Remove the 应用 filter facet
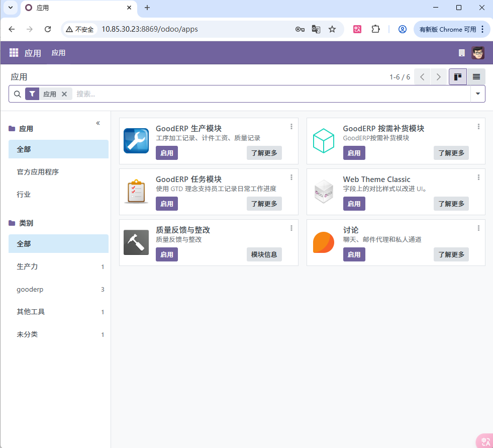The image size is (493, 448). pyautogui.click(x=64, y=94)
